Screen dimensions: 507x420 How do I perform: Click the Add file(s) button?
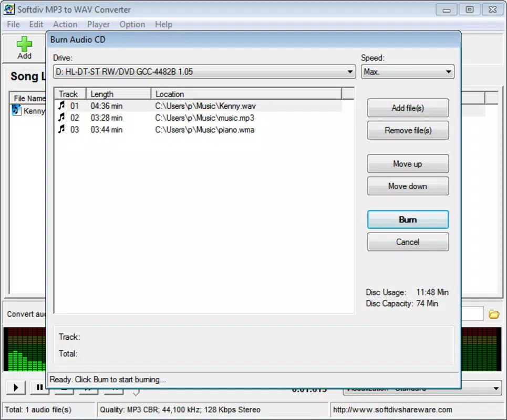408,108
